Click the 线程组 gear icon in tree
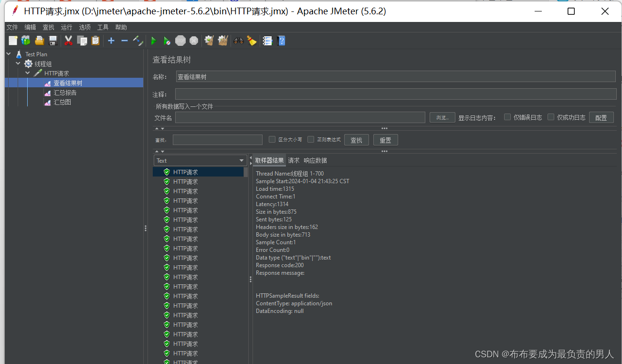622x364 pixels. [x=29, y=63]
